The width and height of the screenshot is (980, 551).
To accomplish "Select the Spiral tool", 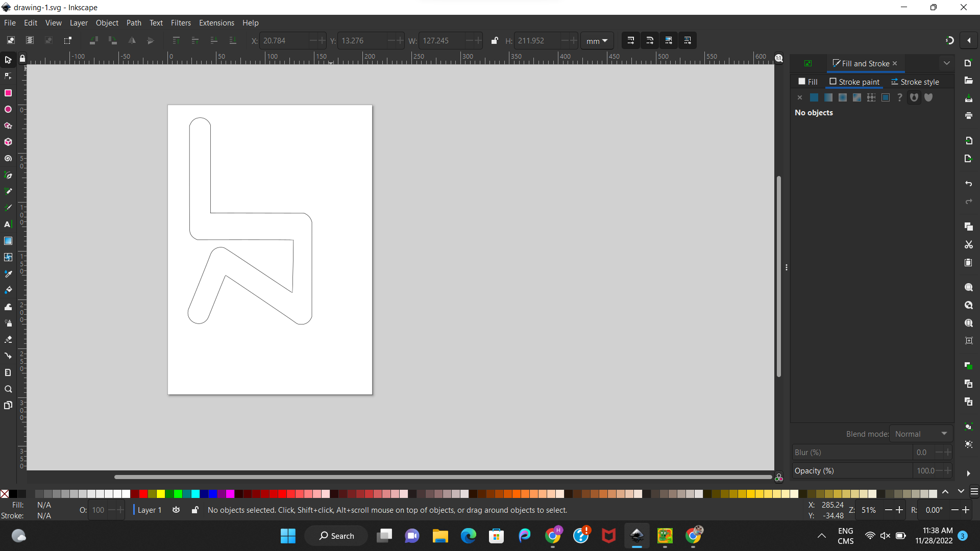I will 8,159.
